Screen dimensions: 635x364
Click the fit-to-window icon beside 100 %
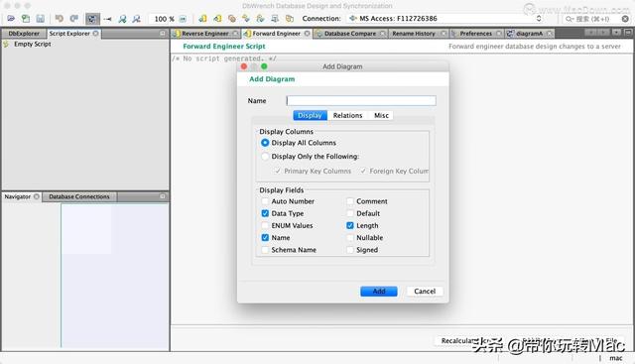(183, 19)
